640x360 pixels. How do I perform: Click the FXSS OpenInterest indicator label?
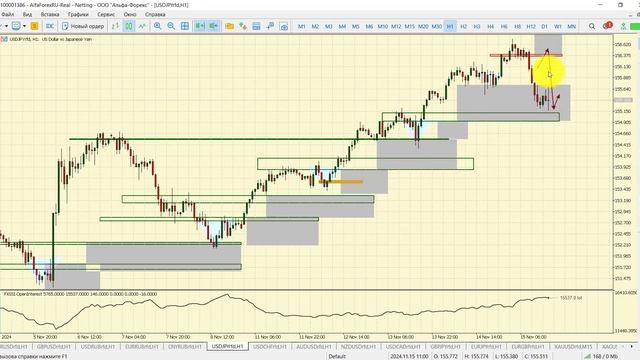(80, 294)
